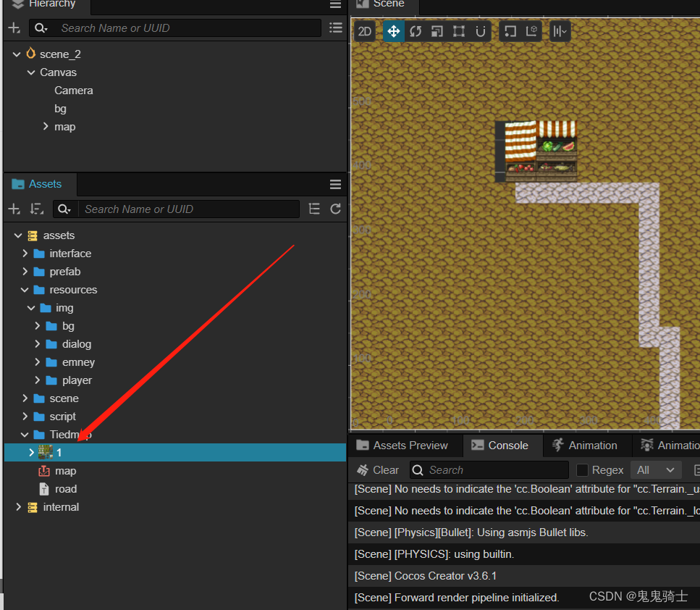The height and width of the screenshot is (610, 700).
Task: Toggle the 2D view mode button
Action: [x=364, y=31]
